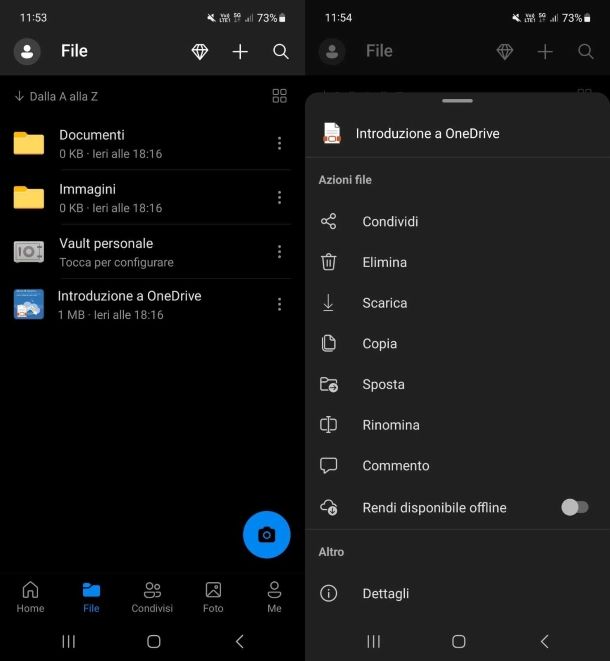Tap the premium diamond icon in left screen
This screenshot has width=610, height=661.
coord(200,51)
